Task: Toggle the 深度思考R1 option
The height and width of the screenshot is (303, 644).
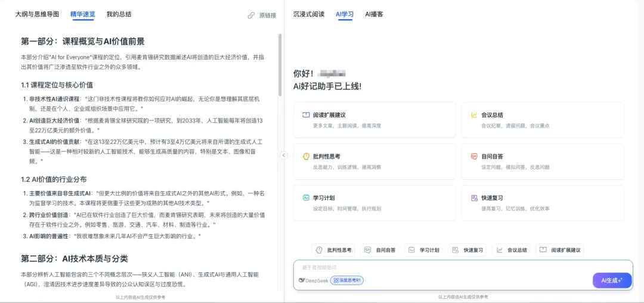Action: pos(348,280)
